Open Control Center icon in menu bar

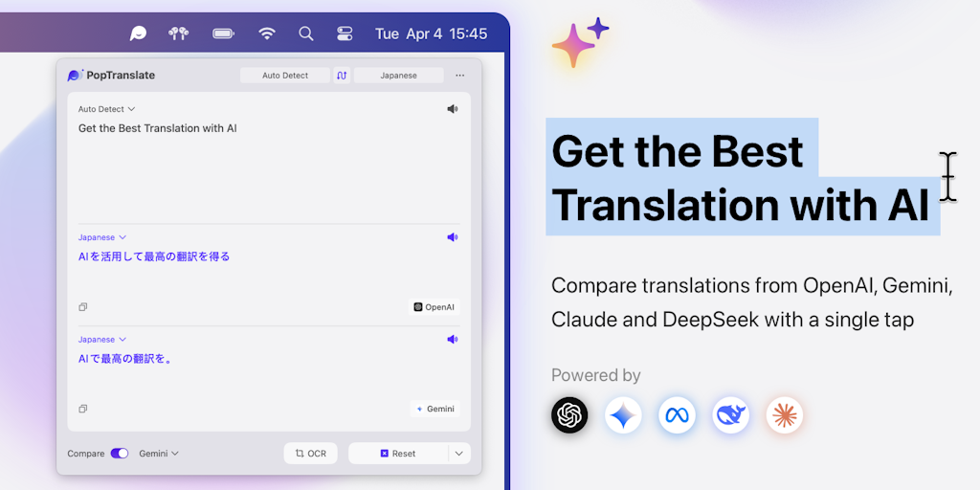[x=345, y=33]
